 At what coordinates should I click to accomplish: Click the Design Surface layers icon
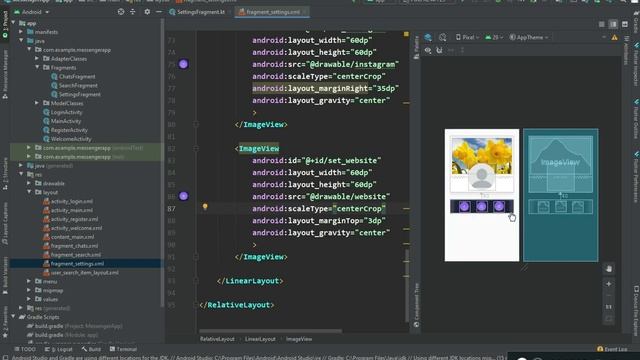(x=428, y=38)
